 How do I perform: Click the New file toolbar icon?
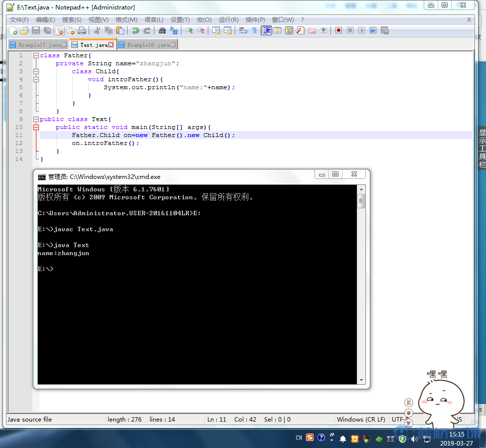[13, 30]
